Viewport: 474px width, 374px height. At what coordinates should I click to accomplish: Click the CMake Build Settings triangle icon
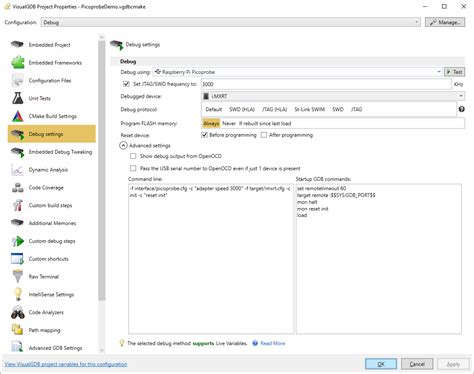17,116
